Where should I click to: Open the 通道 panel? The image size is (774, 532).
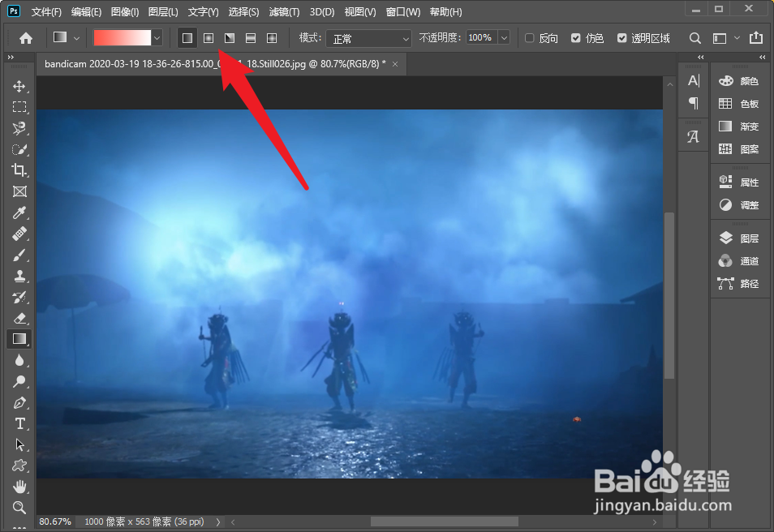tap(739, 261)
